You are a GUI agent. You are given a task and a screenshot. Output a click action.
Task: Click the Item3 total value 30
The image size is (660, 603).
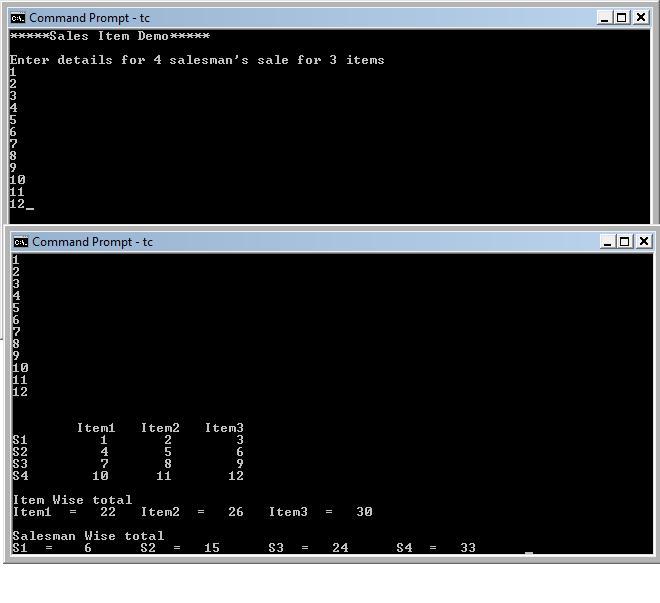(364, 512)
